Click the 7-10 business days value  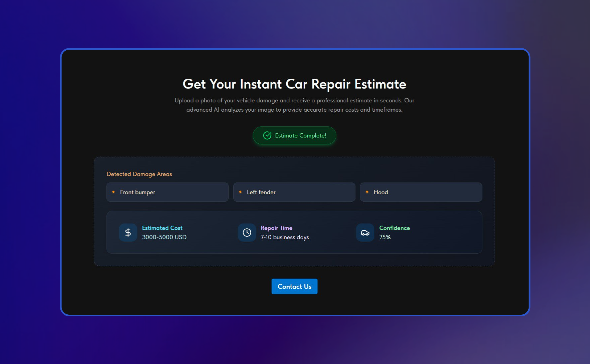[x=285, y=237]
